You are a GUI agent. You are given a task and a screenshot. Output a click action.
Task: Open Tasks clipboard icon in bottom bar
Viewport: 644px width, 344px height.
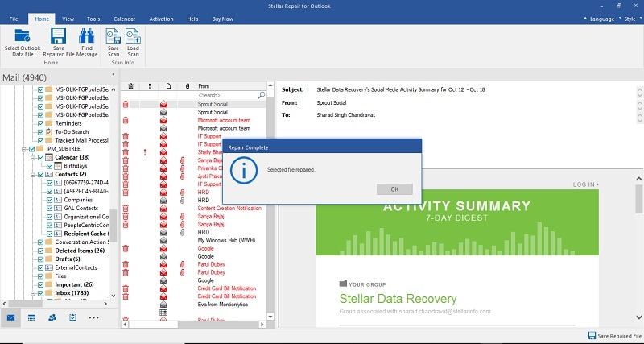(x=72, y=317)
